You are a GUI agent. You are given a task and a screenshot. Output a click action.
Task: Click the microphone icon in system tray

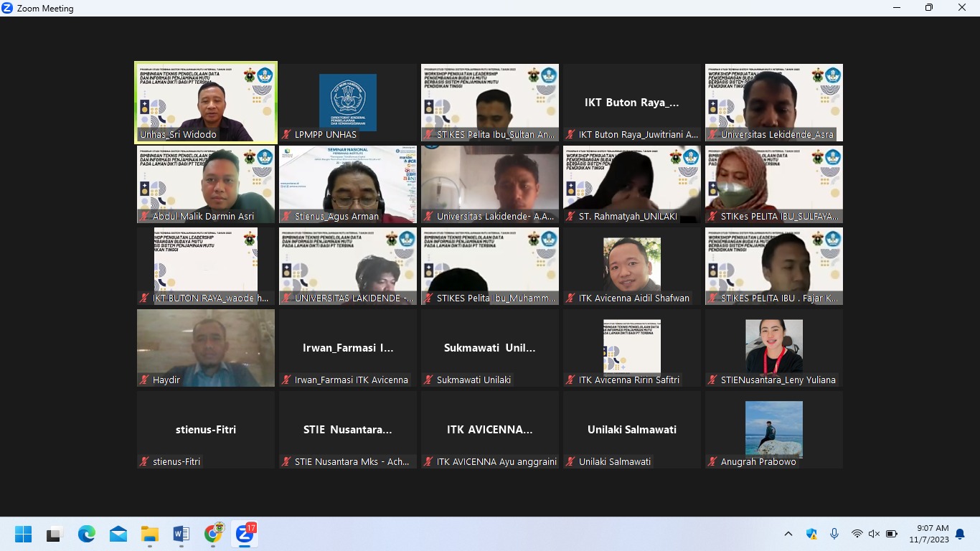click(834, 534)
